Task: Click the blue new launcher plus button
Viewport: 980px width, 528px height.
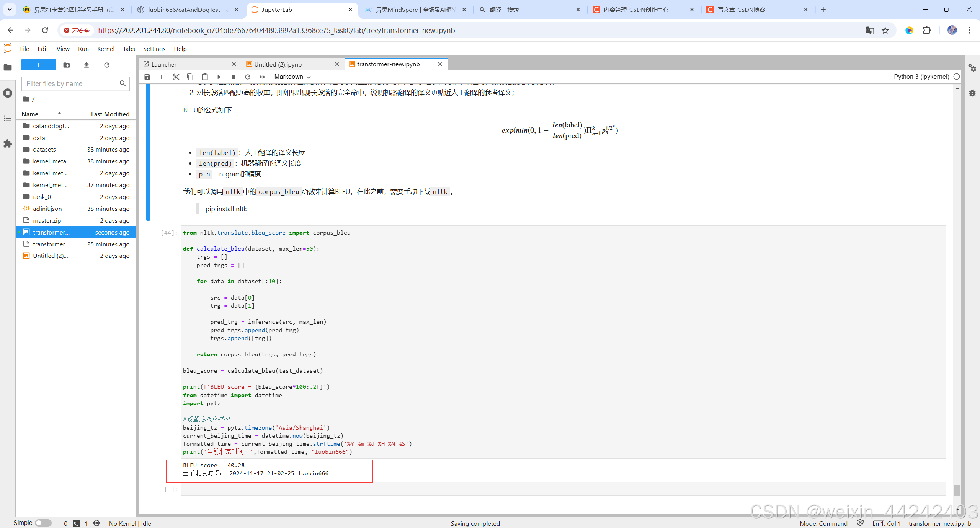Action: point(38,65)
